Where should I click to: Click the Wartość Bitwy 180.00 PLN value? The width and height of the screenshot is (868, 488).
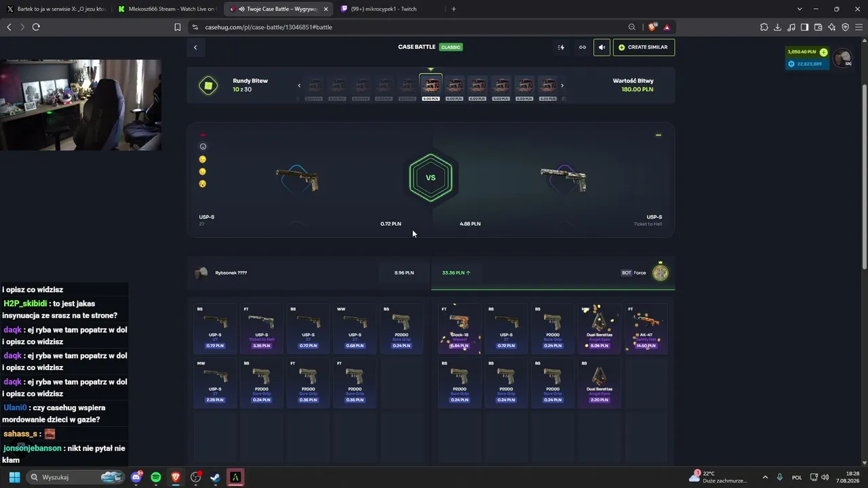point(637,89)
